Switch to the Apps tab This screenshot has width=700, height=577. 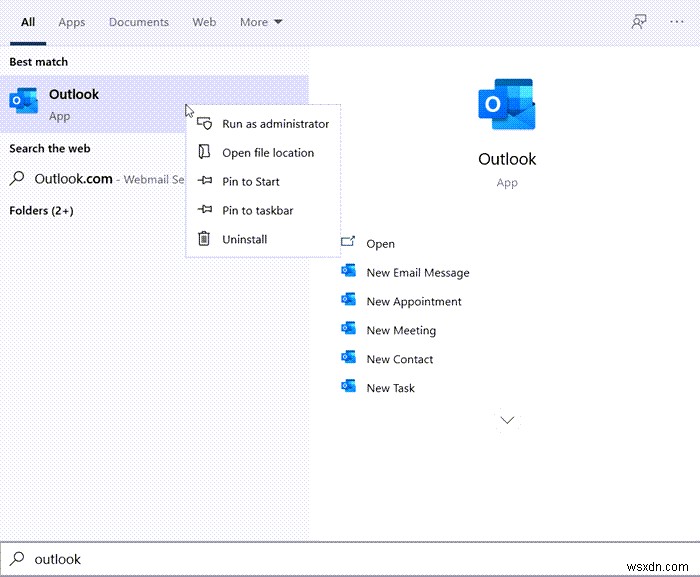[x=71, y=22]
